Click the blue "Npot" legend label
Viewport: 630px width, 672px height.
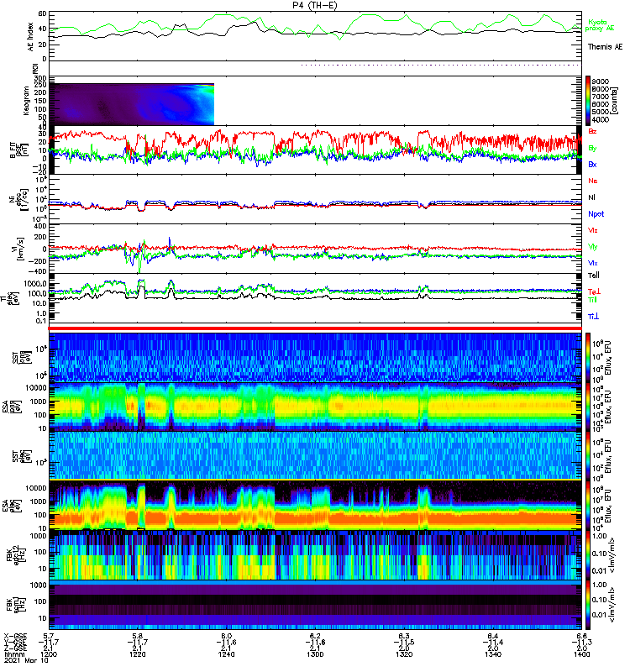point(596,214)
